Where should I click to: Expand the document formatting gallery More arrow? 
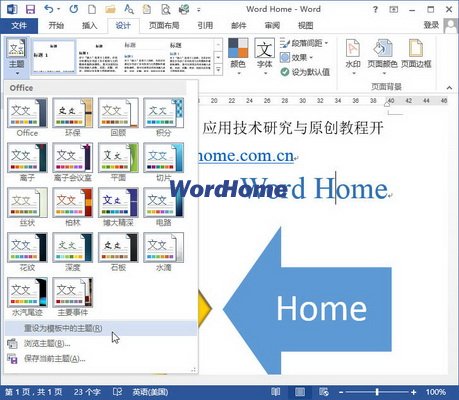[218, 69]
